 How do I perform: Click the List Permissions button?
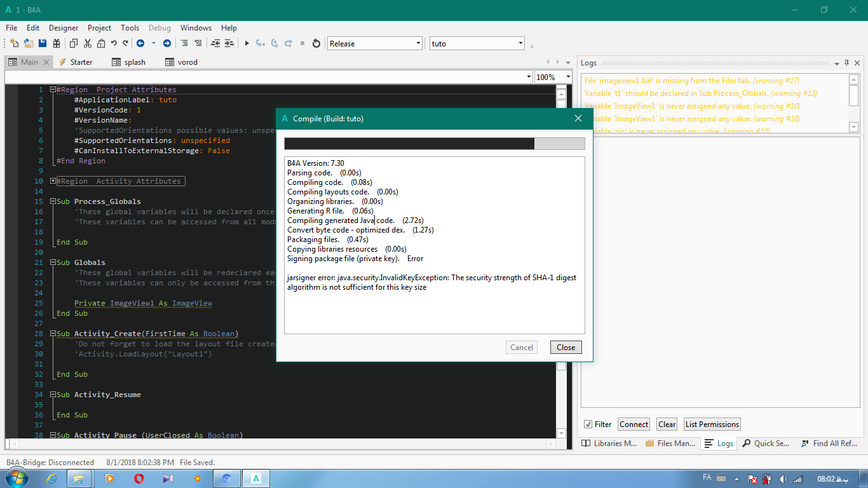[712, 424]
